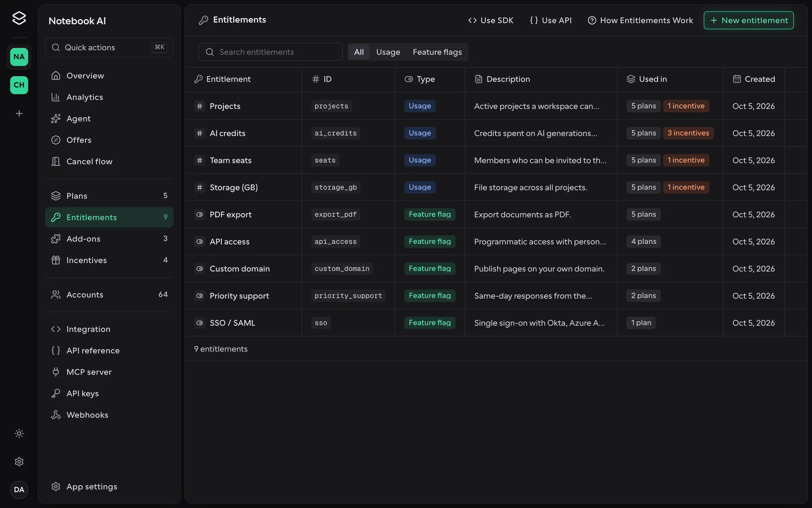Open the MCP server page
812x508 pixels.
pyautogui.click(x=109, y=372)
